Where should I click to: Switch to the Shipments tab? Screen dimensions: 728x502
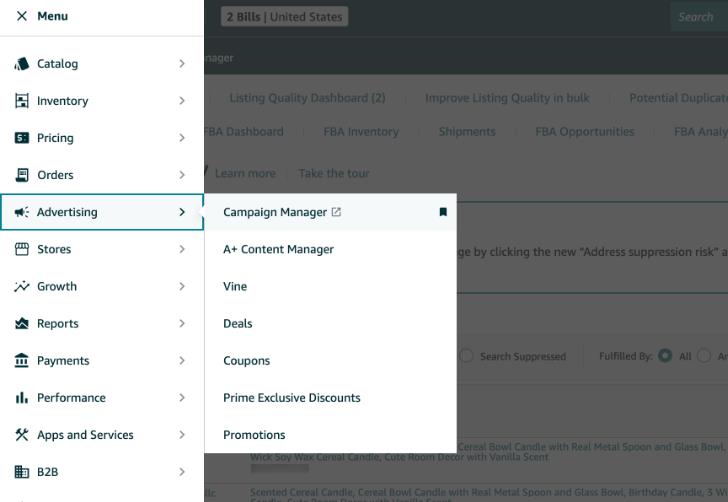pos(467,132)
